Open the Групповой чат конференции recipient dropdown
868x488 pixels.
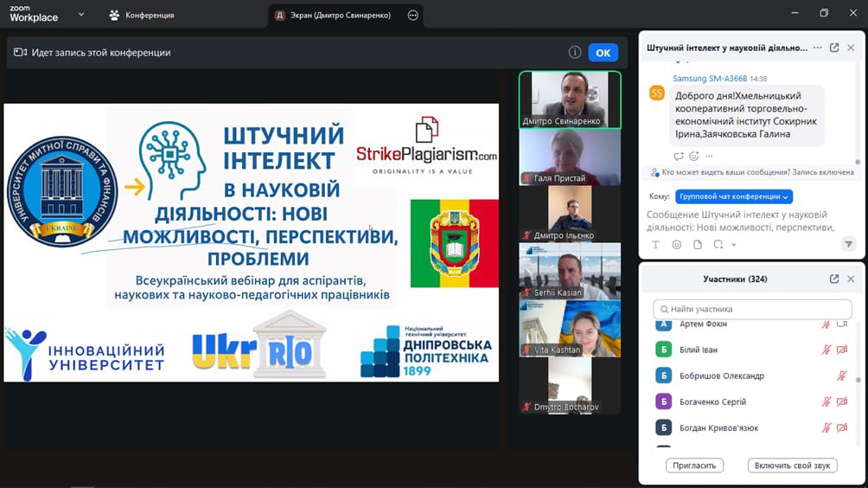click(x=733, y=197)
